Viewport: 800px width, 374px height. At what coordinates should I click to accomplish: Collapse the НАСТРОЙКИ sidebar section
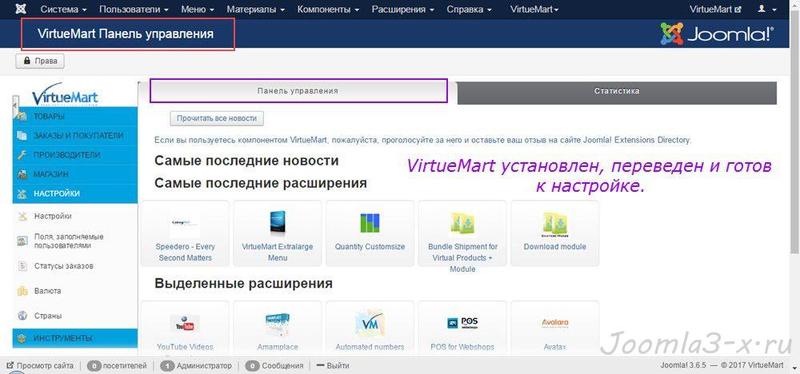(x=75, y=194)
